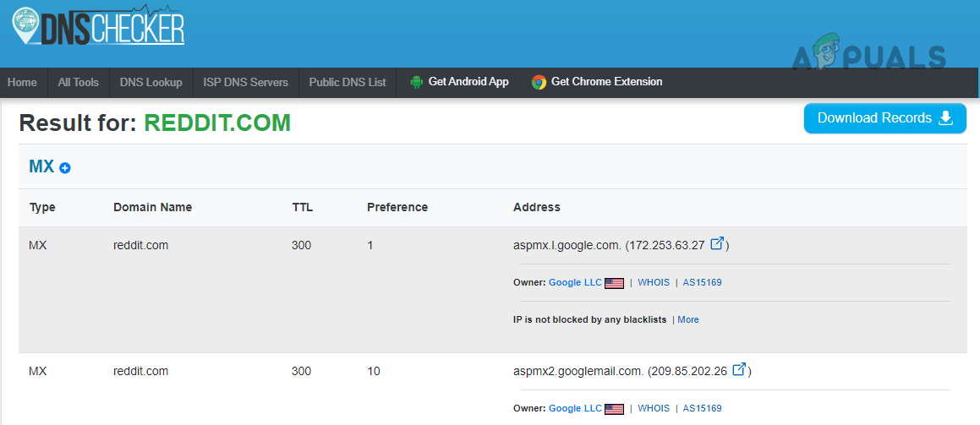Click the Android robot icon
The width and height of the screenshot is (980, 425).
416,82
